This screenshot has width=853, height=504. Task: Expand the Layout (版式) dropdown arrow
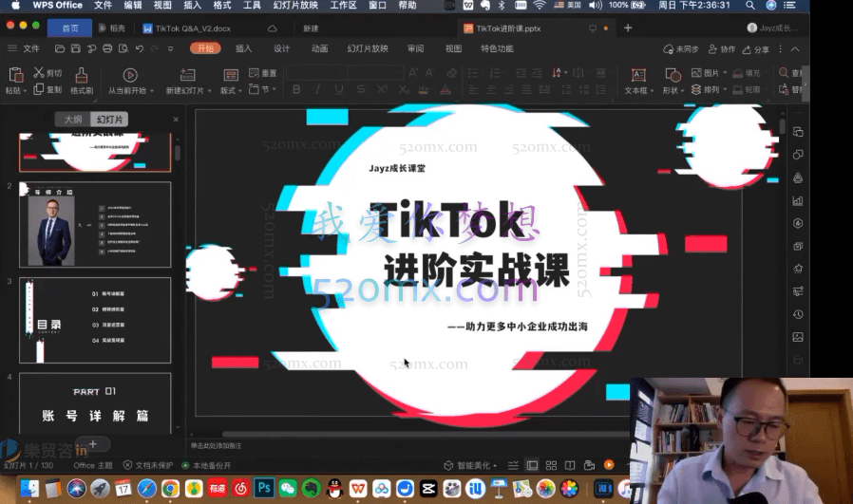(x=240, y=91)
